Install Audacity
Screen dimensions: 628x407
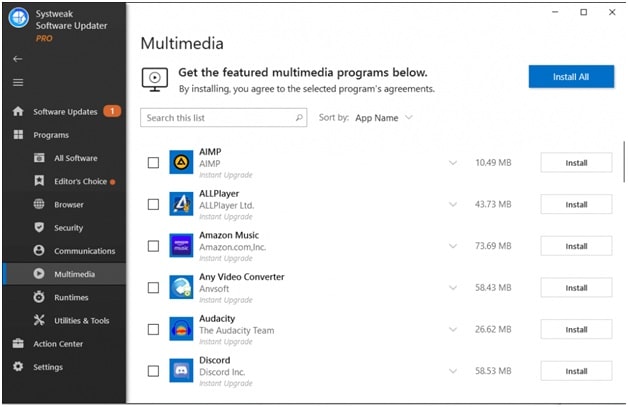tap(576, 329)
